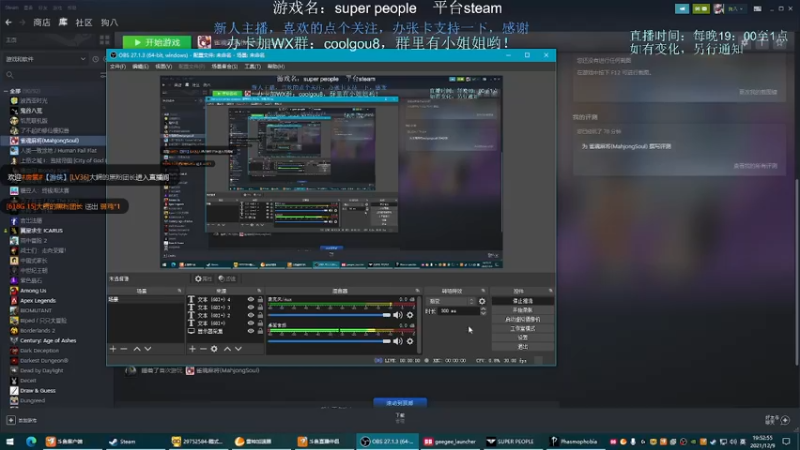Remove the selected OBS source
Screen dimensions: 800x450
point(203,349)
